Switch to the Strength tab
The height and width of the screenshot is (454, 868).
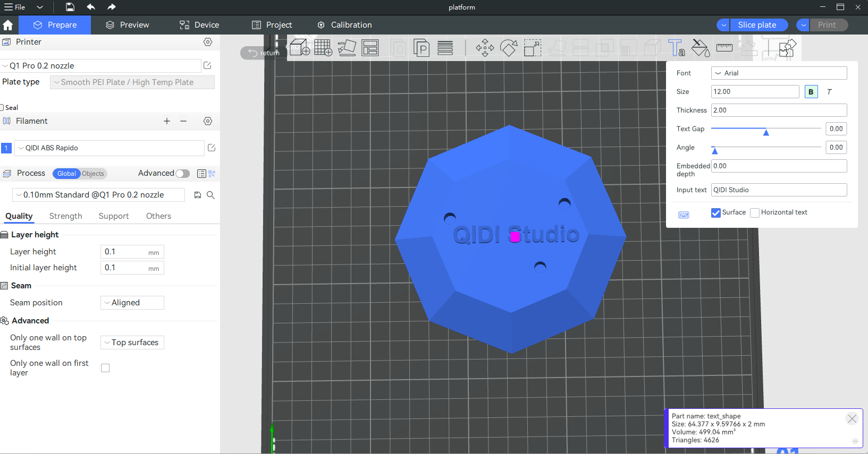coord(65,216)
